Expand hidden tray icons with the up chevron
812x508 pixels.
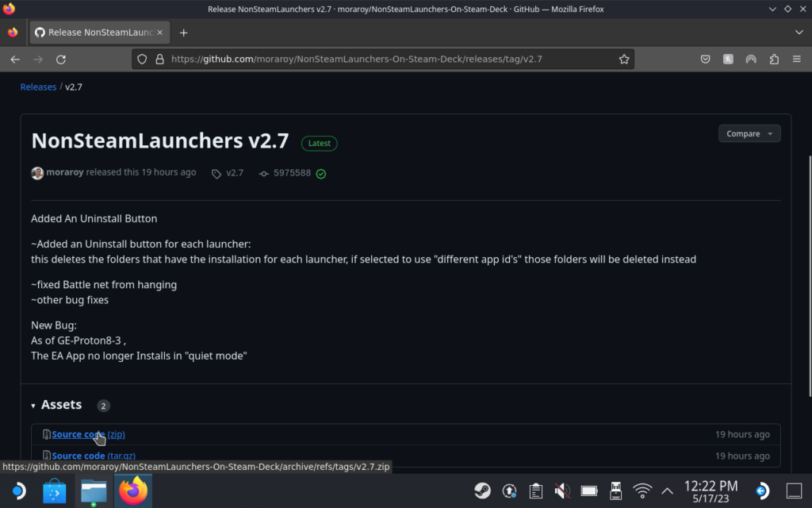(668, 491)
